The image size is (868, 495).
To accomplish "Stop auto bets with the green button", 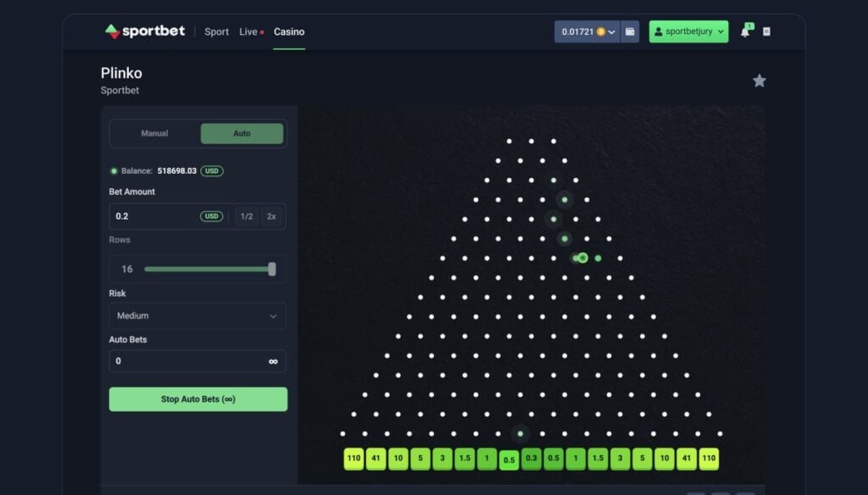I will tap(198, 399).
